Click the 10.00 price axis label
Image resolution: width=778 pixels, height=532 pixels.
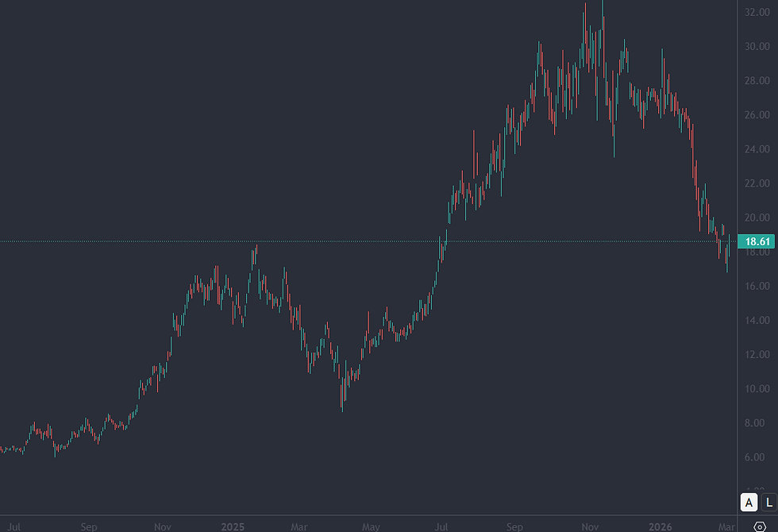coord(757,388)
